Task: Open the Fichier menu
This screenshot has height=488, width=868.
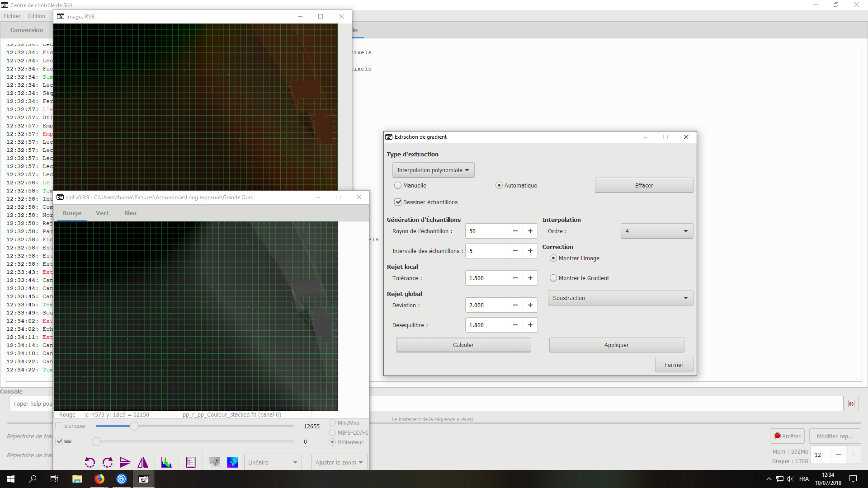Action: pyautogui.click(x=12, y=16)
